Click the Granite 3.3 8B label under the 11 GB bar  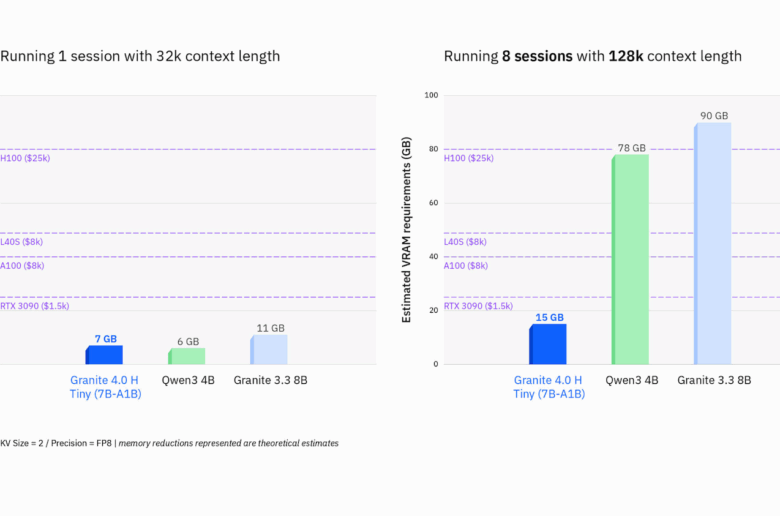tap(270, 380)
